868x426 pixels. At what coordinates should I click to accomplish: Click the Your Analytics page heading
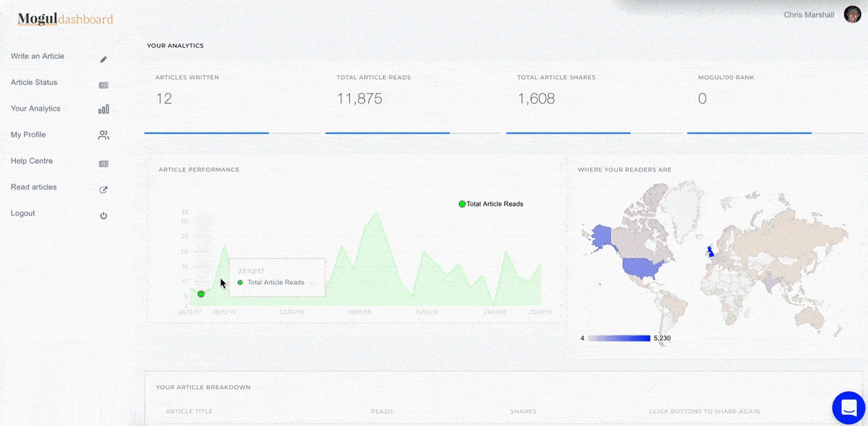[176, 46]
